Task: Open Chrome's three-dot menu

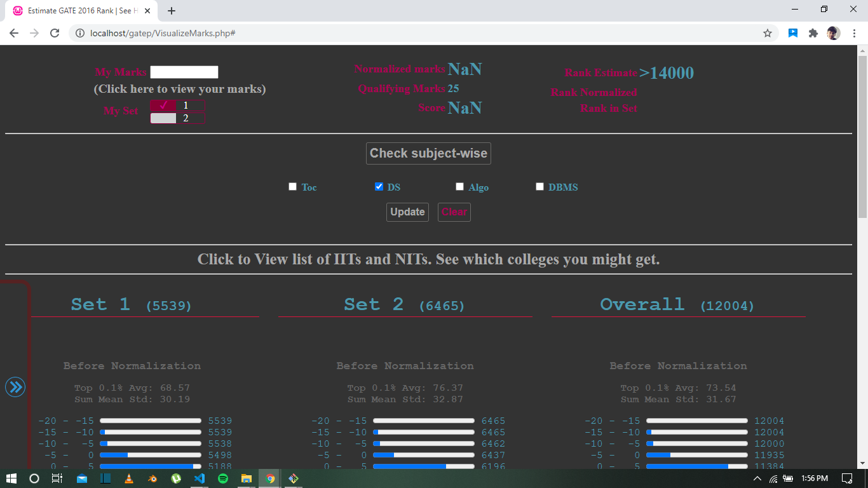Action: (x=855, y=32)
